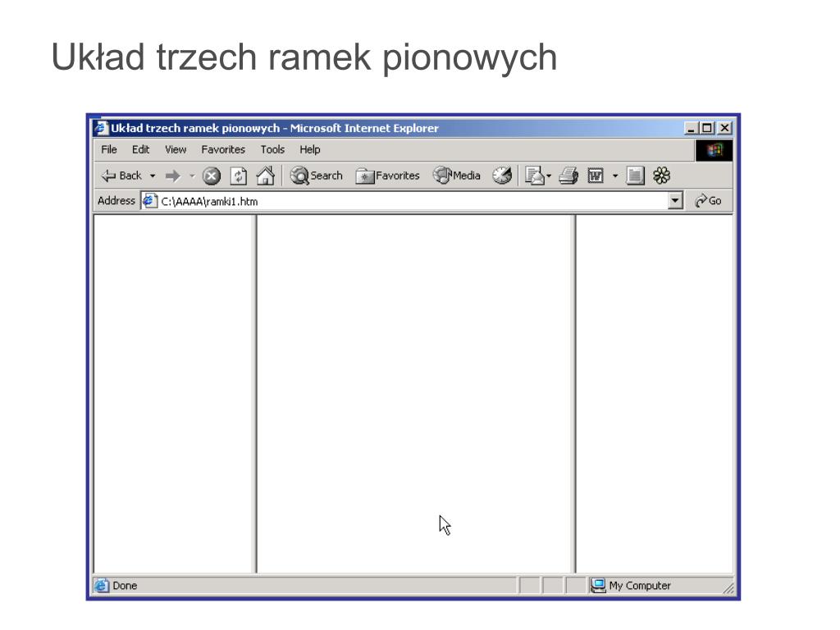This screenshot has height=630, width=840.
Task: Click the flower-shaped toolbar icon
Action: click(662, 176)
